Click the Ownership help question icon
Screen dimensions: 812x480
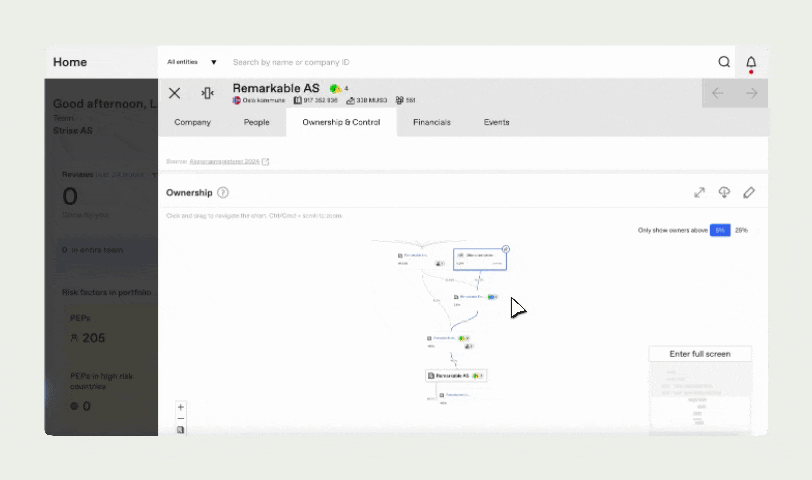223,193
